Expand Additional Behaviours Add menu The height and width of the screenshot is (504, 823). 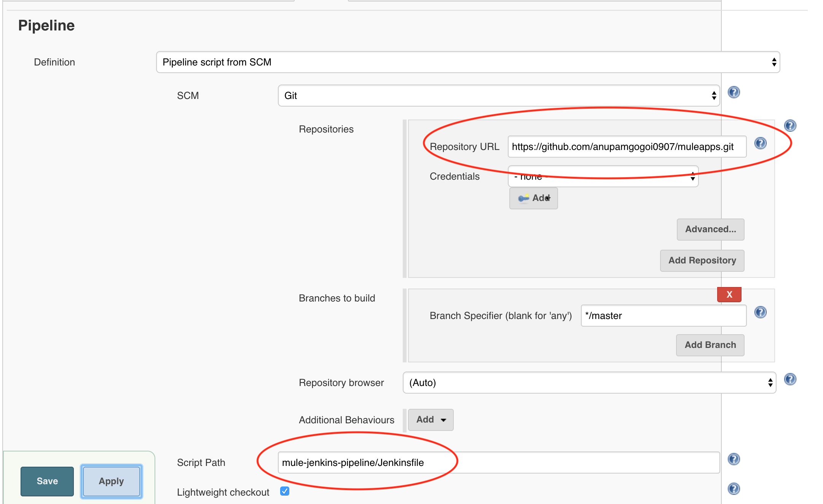click(431, 419)
